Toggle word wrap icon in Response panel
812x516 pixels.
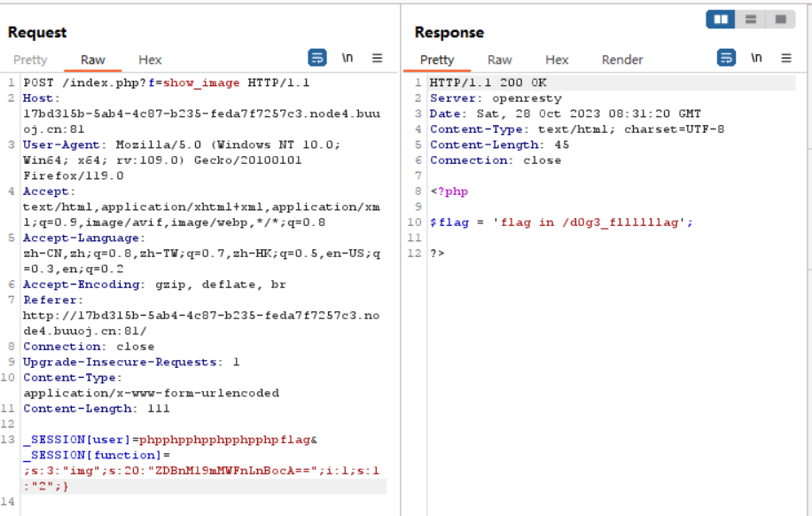pos(726,58)
